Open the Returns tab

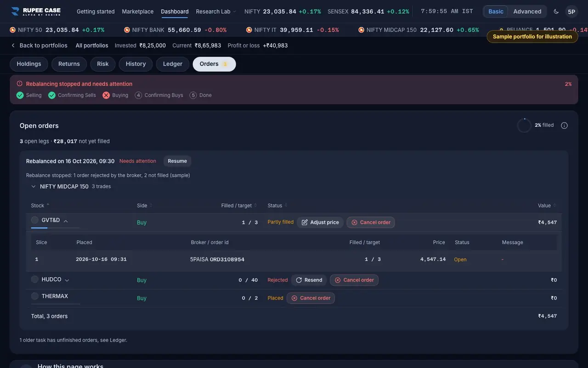[x=69, y=64]
